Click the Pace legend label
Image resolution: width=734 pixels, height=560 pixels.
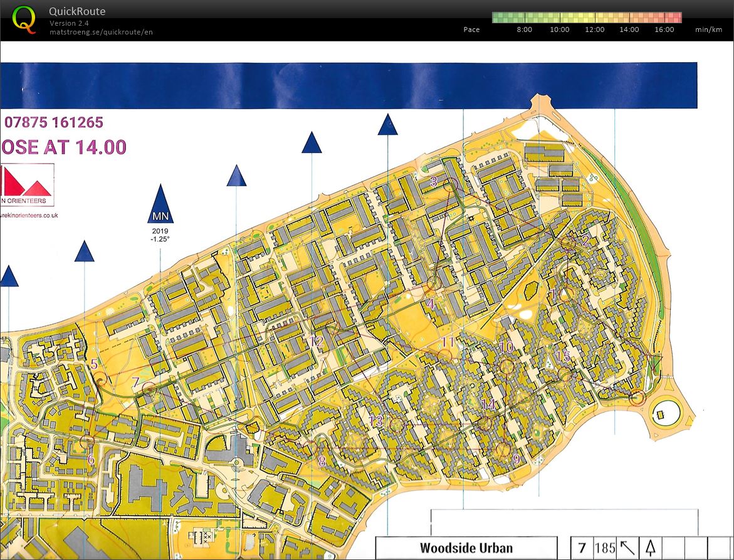click(x=471, y=29)
